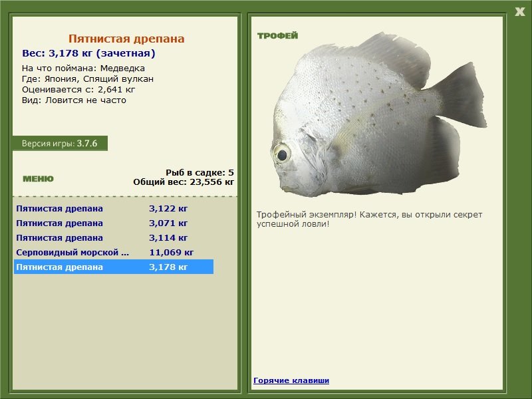Click the trophy fish picture

pyautogui.click(x=379, y=114)
